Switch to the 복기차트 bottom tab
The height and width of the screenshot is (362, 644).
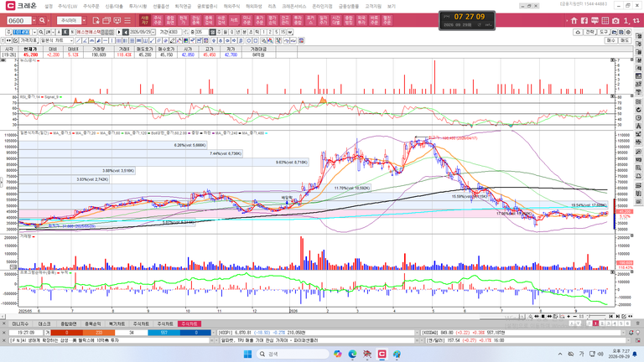[117, 323]
